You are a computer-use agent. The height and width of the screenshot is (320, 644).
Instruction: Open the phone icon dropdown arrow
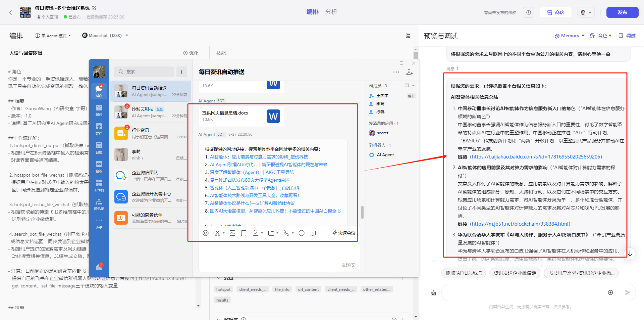tap(293, 233)
